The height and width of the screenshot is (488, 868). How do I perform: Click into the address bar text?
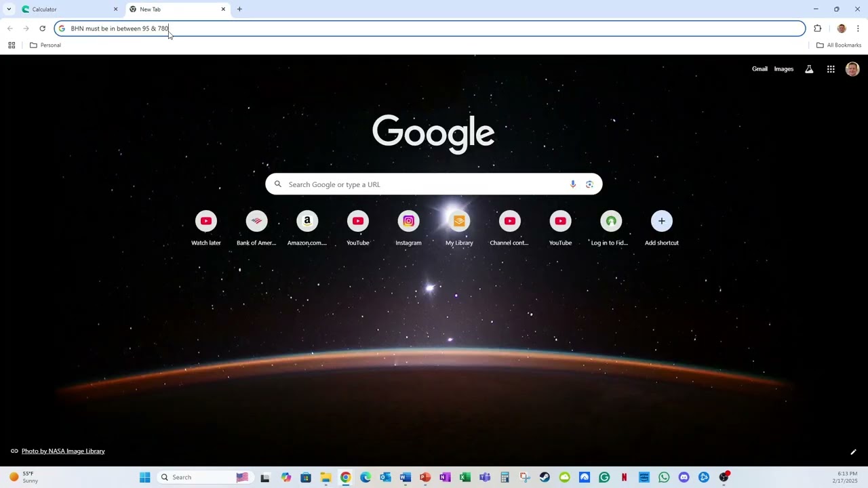coord(119,28)
